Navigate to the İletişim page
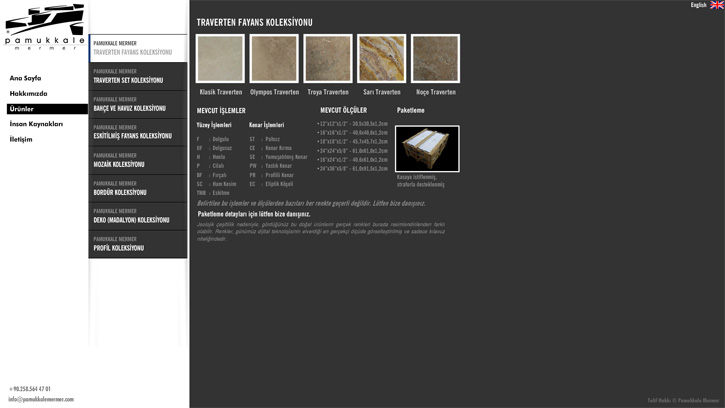Viewport: 725px width, 408px height. [21, 139]
